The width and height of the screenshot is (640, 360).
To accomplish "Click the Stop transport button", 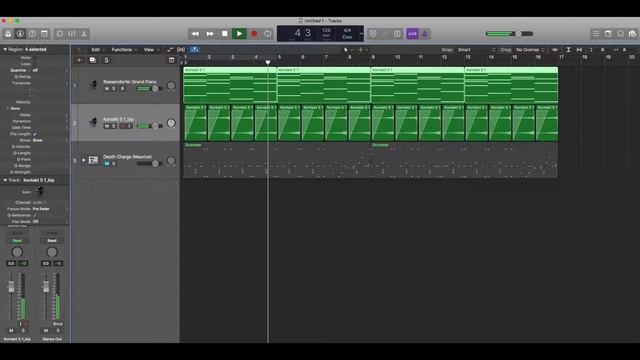I will (x=224, y=34).
